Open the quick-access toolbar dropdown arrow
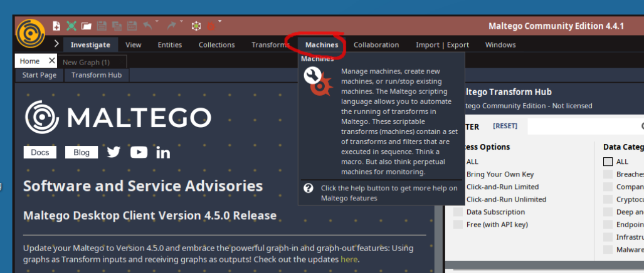 point(220,22)
